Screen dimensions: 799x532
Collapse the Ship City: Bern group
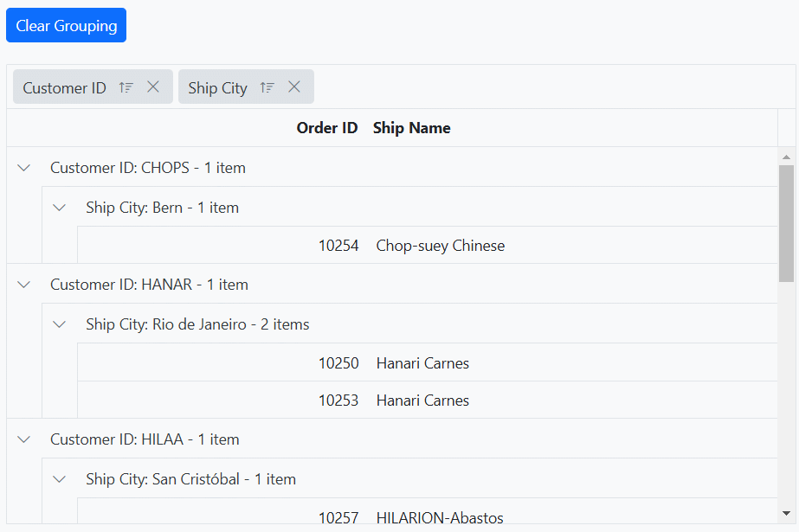click(60, 208)
